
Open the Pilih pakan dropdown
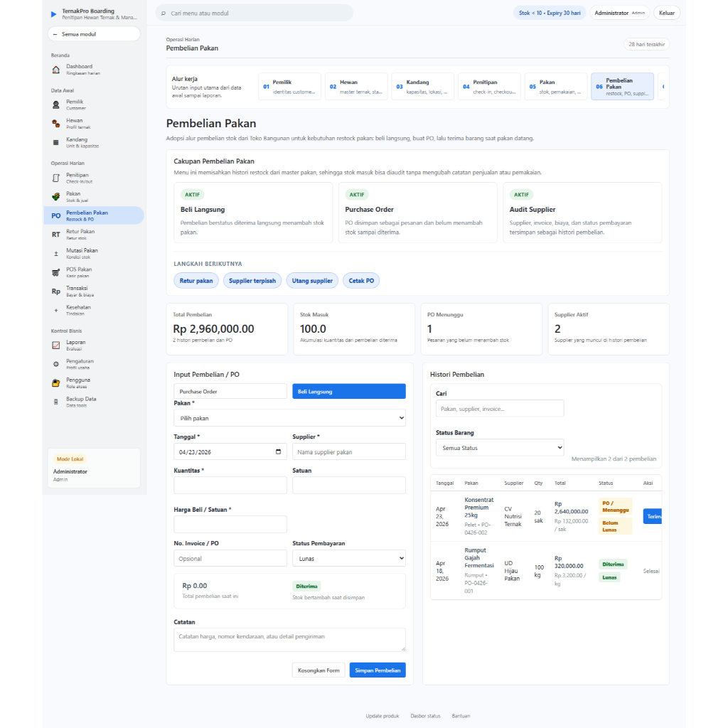(x=290, y=418)
